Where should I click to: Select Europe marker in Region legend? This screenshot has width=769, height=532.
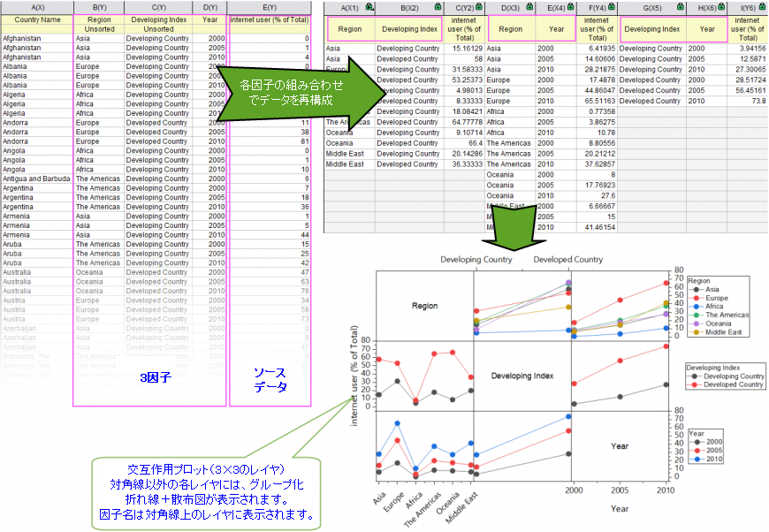point(696,298)
